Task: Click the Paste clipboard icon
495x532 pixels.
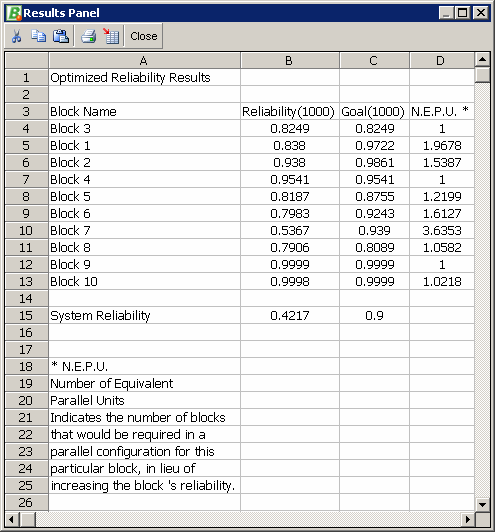Action: pos(61,36)
